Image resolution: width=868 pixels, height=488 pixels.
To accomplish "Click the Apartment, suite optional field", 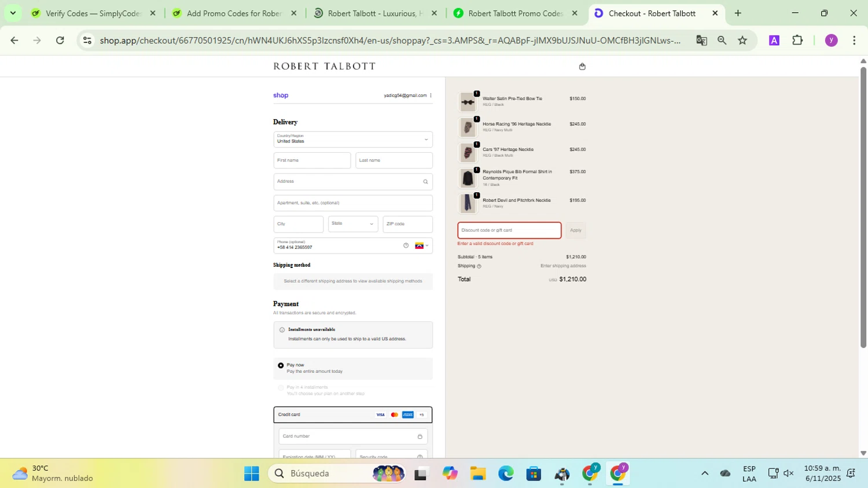I will [x=353, y=203].
